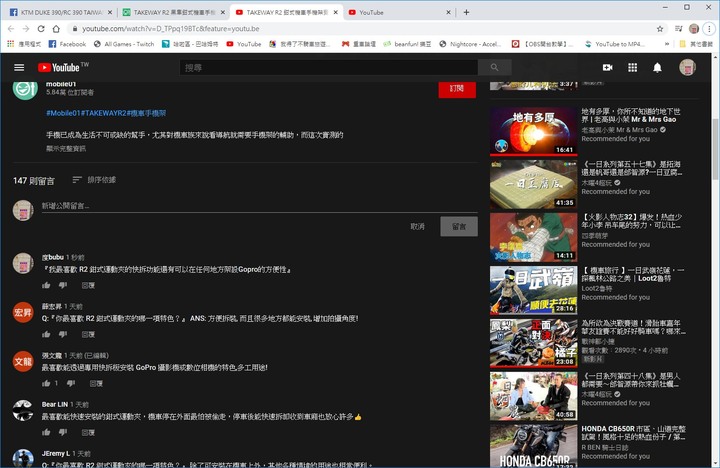720x468 pixels.
Task: Dislike the comment by 張文龍
Action: tap(71, 383)
